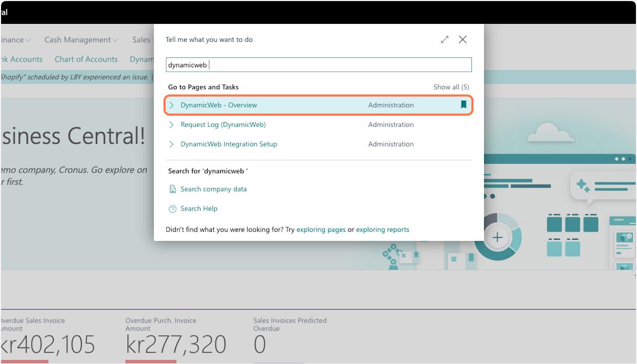The height and width of the screenshot is (364, 637).
Task: Expand the Tell Me dialog to full size
Action: pyautogui.click(x=445, y=40)
